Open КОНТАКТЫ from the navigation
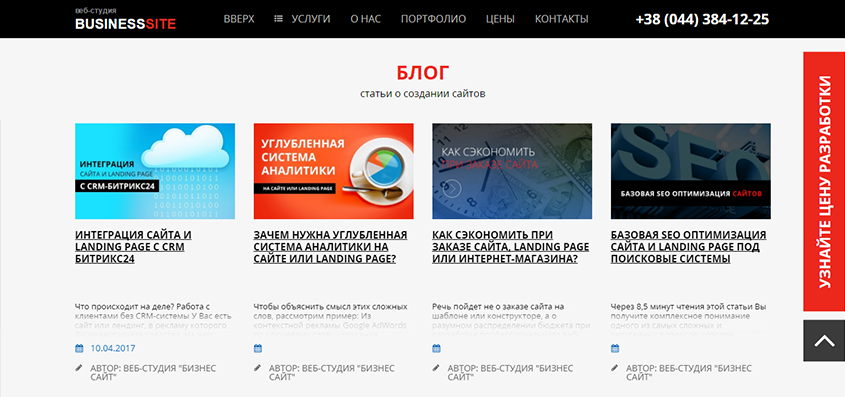The width and height of the screenshot is (845, 397). coord(562,19)
